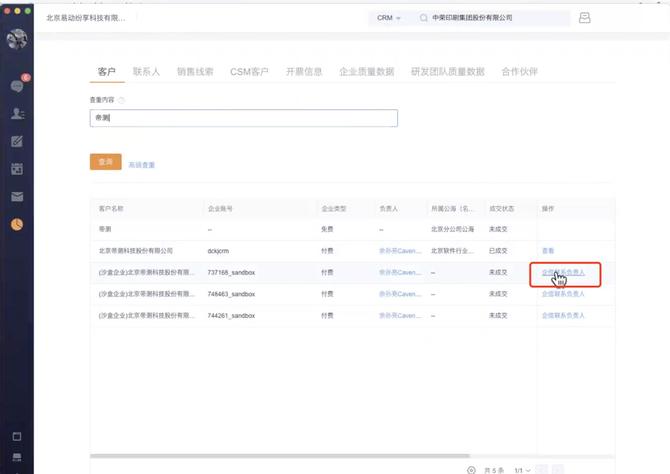This screenshot has height=474, width=670.
Task: Switch to the 联系人 tab
Action: click(x=146, y=72)
